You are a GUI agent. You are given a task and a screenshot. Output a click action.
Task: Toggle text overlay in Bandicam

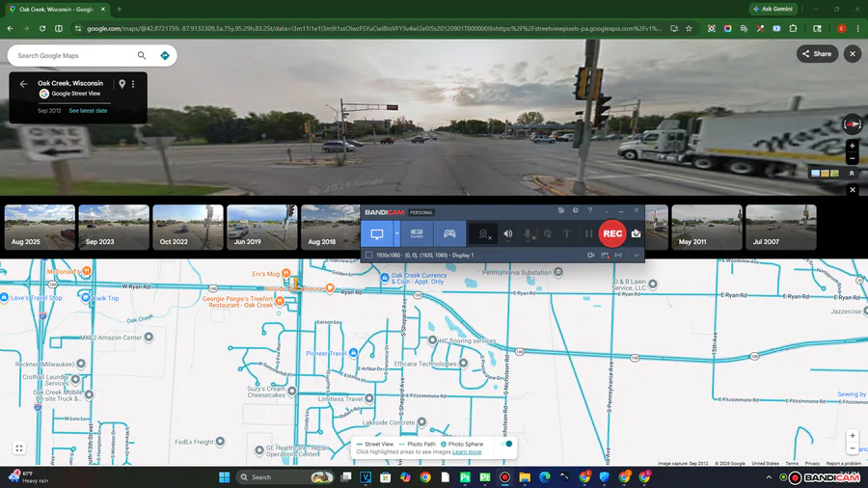point(567,234)
